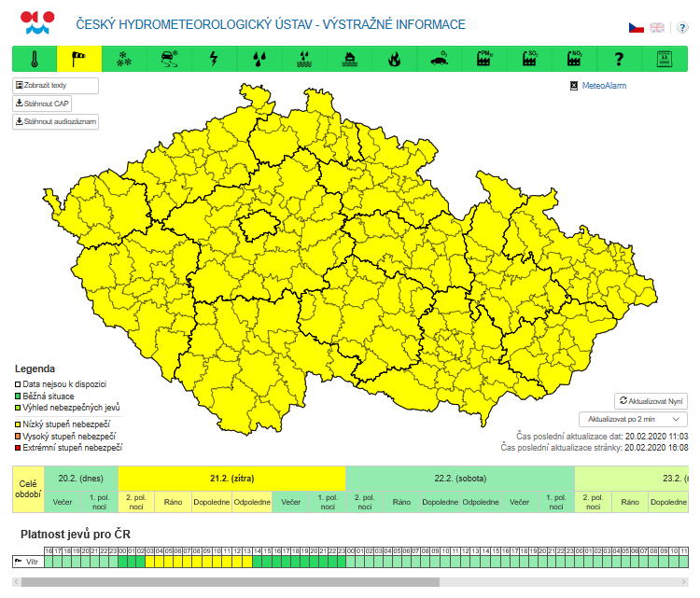Click the Vítr row label in timeline
The width and height of the screenshot is (700, 598).
(x=28, y=562)
